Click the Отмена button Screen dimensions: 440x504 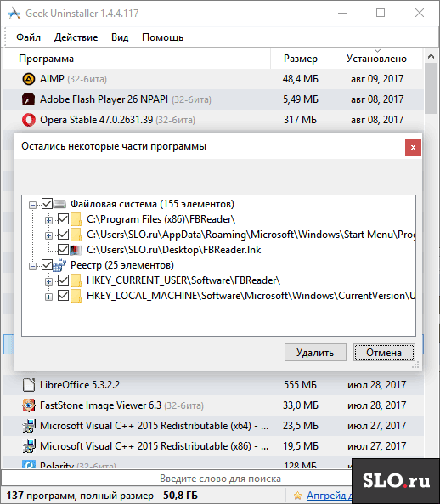coord(384,352)
